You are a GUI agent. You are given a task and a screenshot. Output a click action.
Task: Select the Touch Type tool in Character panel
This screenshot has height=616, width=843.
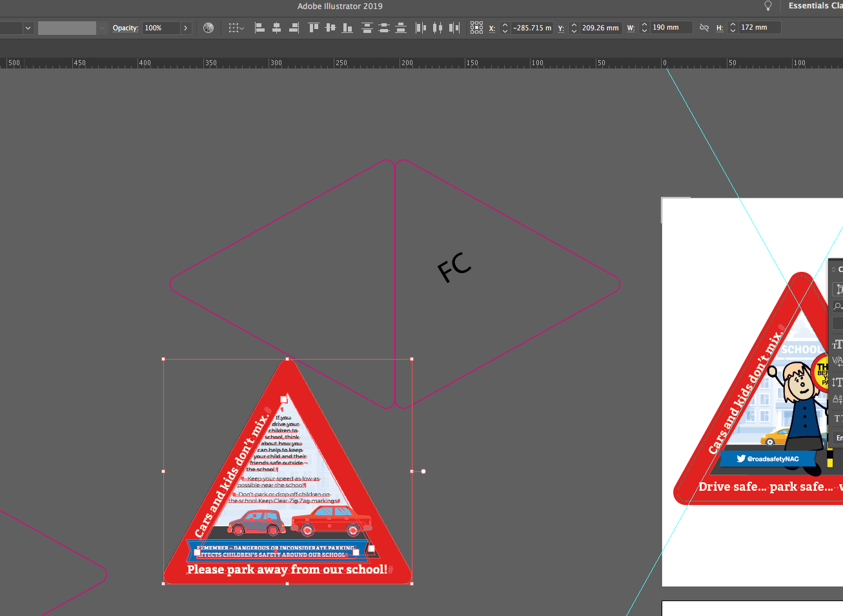[838, 289]
